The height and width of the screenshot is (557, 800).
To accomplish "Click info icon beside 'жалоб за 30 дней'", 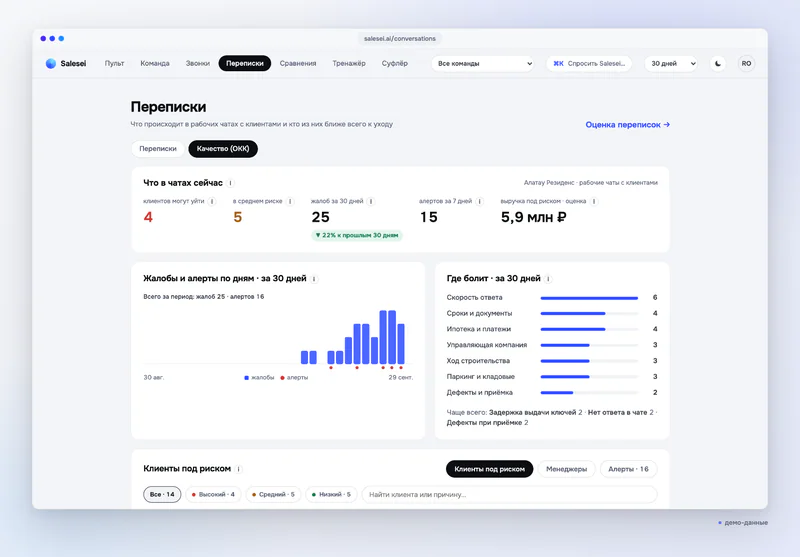I will coord(371,201).
